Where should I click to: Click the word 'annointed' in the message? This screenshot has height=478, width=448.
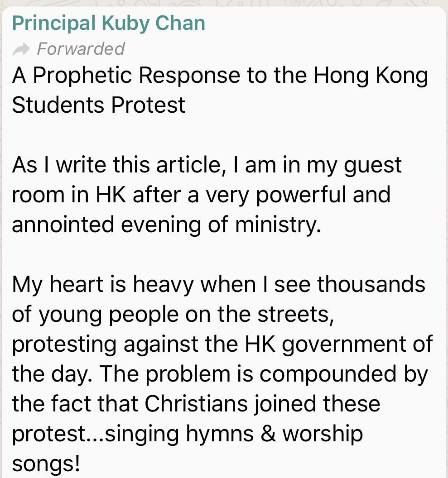(63, 225)
